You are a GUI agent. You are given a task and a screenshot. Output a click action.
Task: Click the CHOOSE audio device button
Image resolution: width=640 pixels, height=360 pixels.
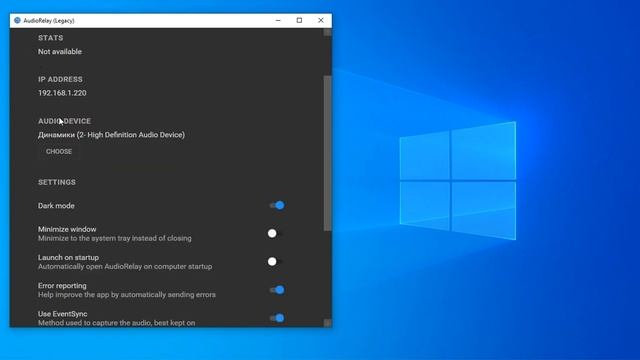59,151
